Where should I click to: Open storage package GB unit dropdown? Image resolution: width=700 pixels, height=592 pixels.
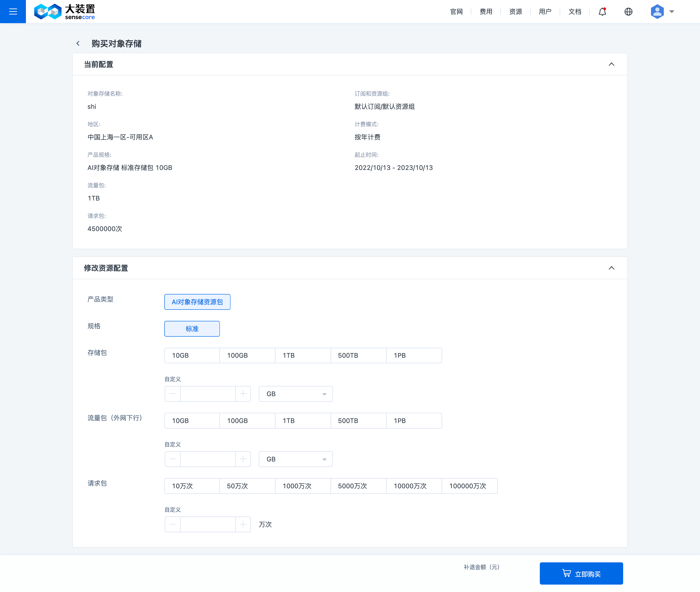coord(295,394)
